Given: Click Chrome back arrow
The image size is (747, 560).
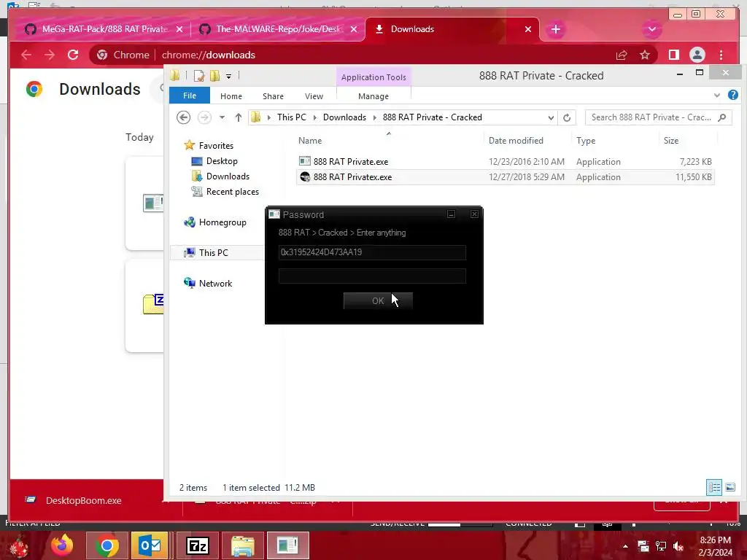Looking at the screenshot, I should (26, 55).
